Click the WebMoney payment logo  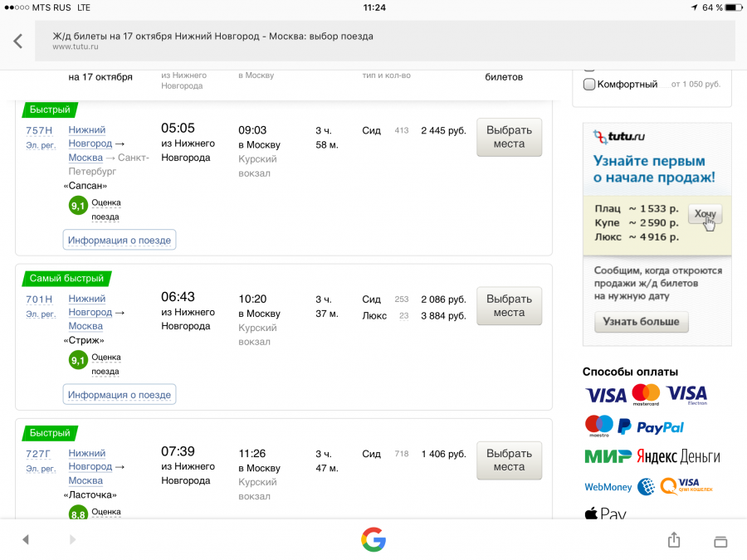coord(608,487)
